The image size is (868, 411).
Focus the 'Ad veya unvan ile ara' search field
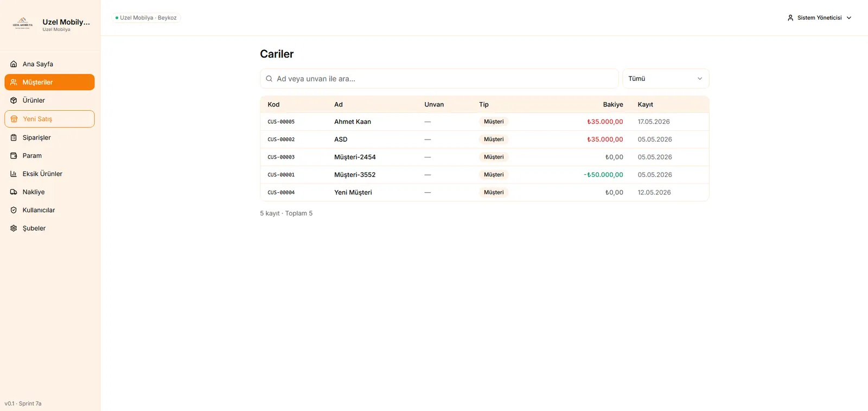point(439,79)
